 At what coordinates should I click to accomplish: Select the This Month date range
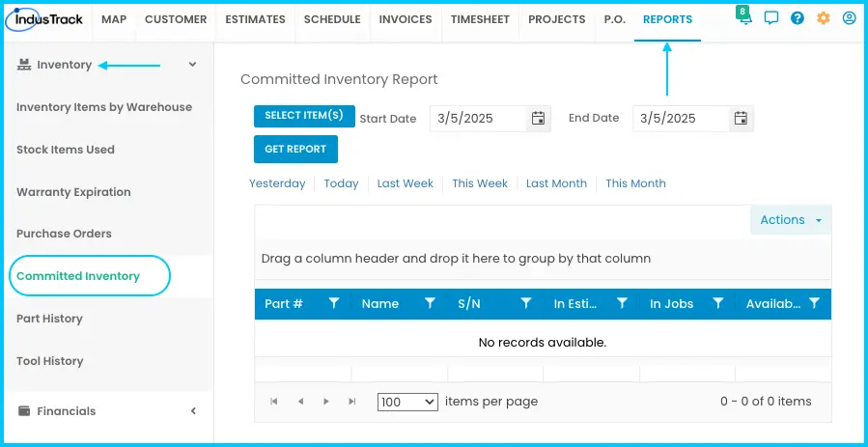coord(635,183)
